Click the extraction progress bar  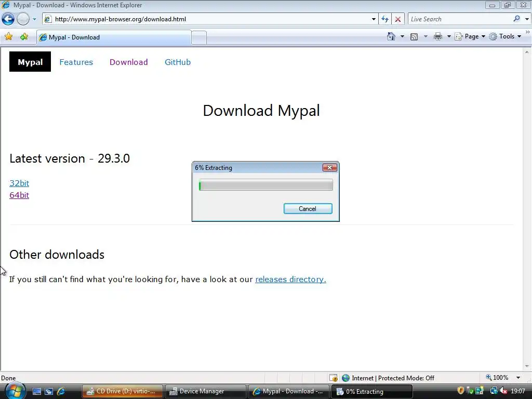pos(265,185)
